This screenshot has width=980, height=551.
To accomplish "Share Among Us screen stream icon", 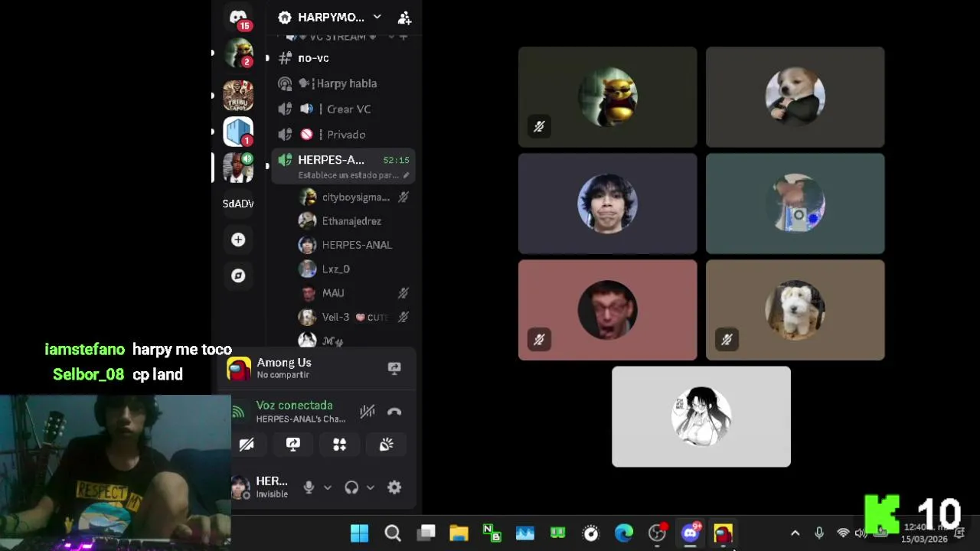I will point(394,368).
